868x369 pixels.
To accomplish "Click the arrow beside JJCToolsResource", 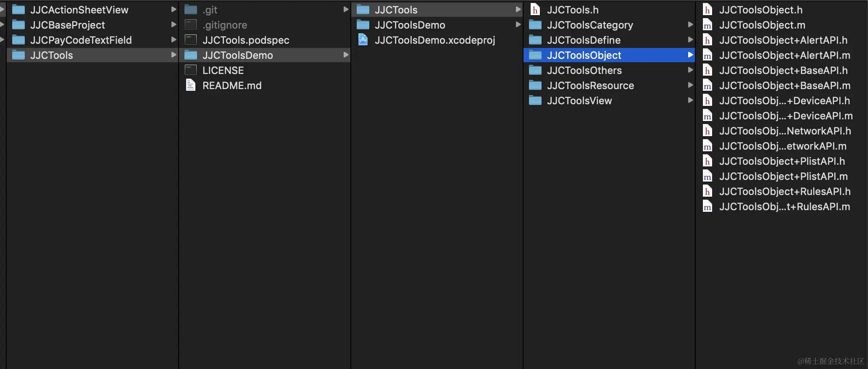I will click(x=690, y=85).
